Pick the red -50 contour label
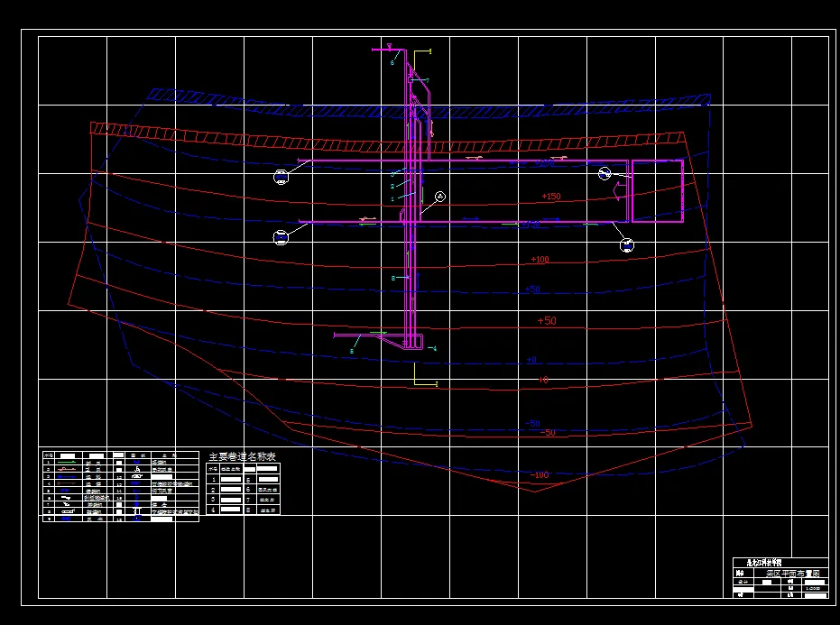Image resolution: width=840 pixels, height=625 pixels. pyautogui.click(x=548, y=432)
